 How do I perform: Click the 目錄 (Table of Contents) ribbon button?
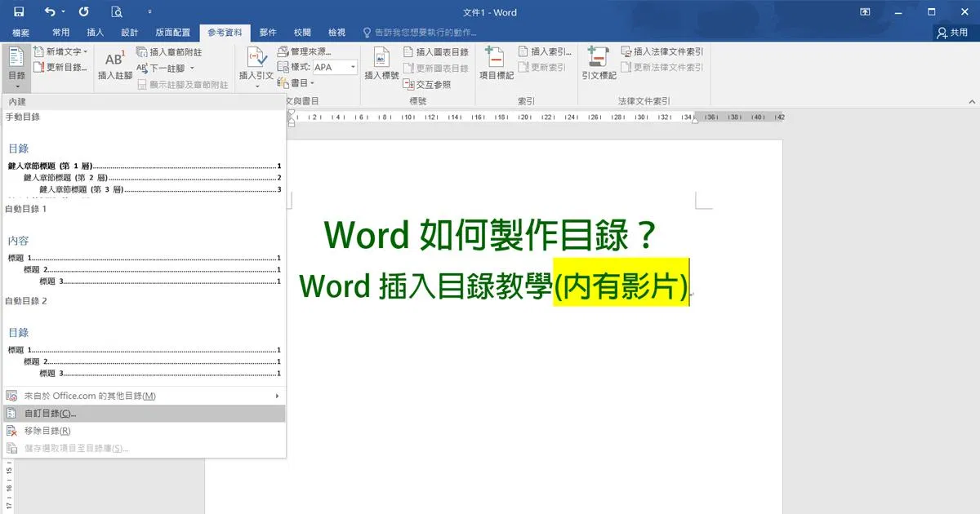16,67
